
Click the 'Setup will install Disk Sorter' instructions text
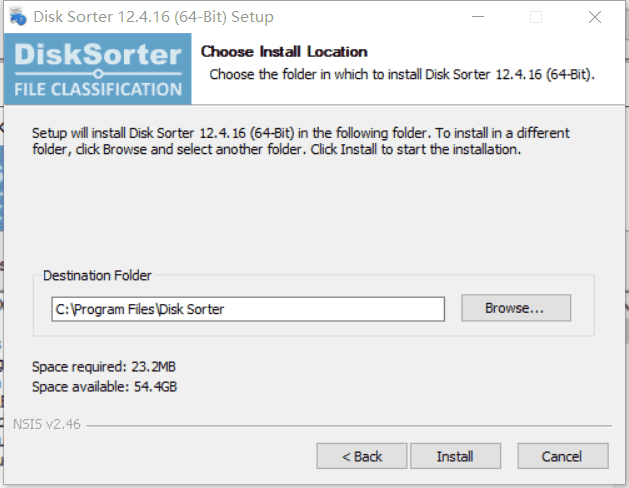click(301, 141)
